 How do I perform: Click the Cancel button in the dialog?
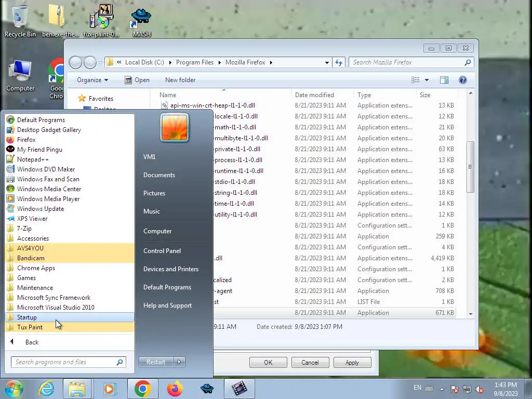(310, 362)
